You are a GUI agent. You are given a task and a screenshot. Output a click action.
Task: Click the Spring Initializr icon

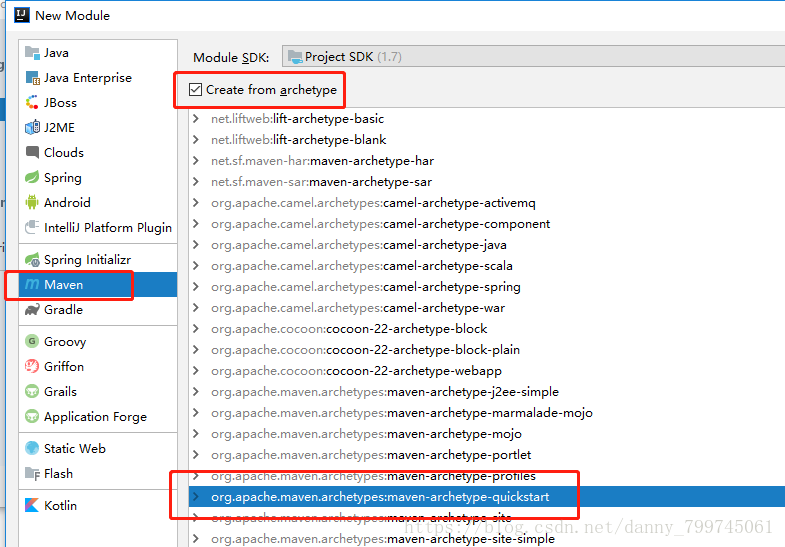coord(32,260)
